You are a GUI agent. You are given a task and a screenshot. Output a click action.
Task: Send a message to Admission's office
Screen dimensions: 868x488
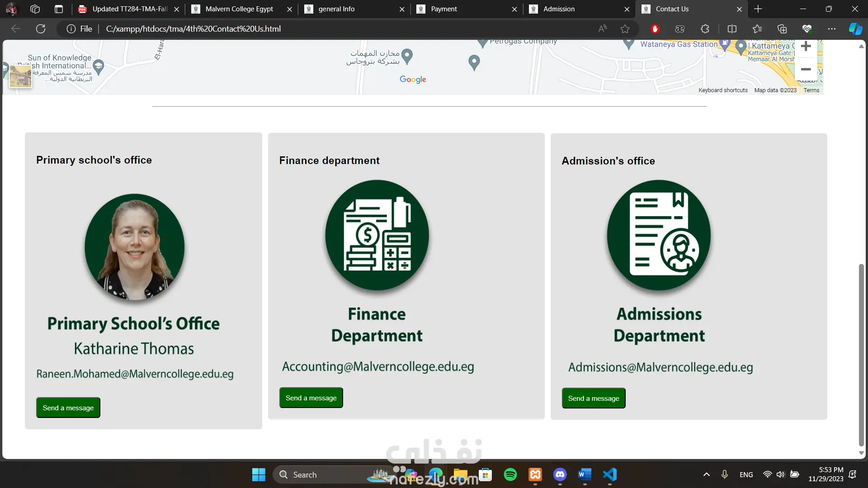(594, 398)
